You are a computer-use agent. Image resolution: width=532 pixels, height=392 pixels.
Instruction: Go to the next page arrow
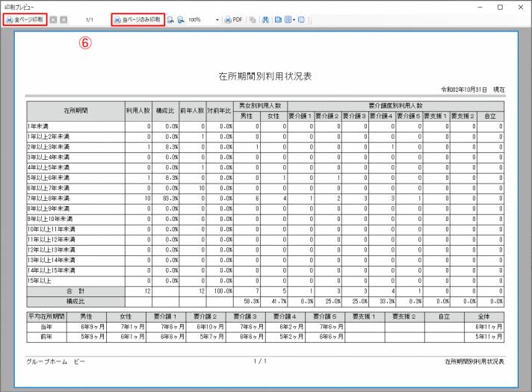coord(65,19)
